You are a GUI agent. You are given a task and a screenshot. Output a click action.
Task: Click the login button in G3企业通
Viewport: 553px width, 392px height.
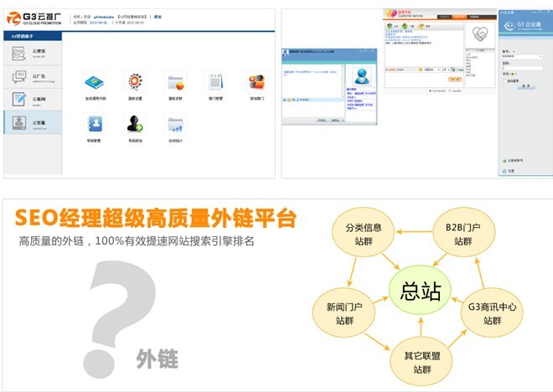pyautogui.click(x=526, y=86)
